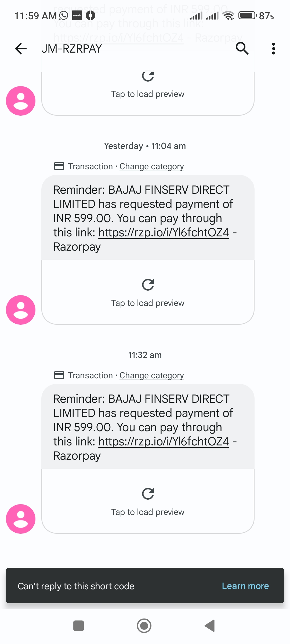Tap reload icon in the 11:32 am preview
Image resolution: width=290 pixels, height=644 pixels.
(148, 494)
